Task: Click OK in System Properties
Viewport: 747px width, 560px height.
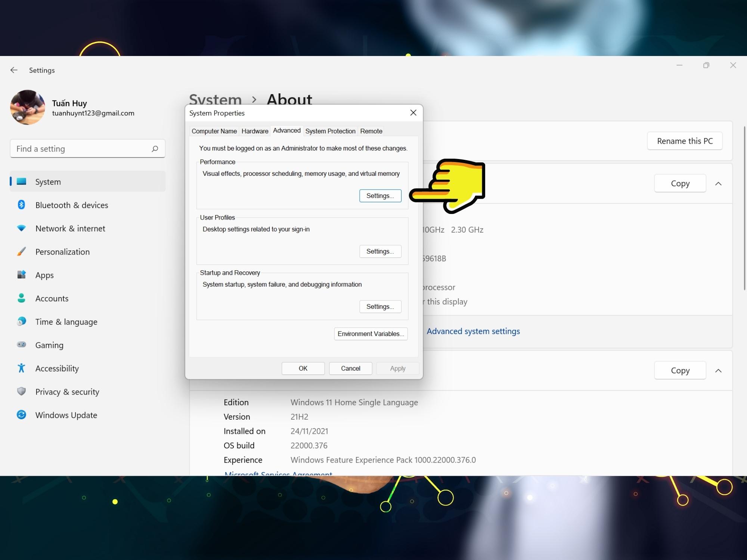Action: pos(303,368)
